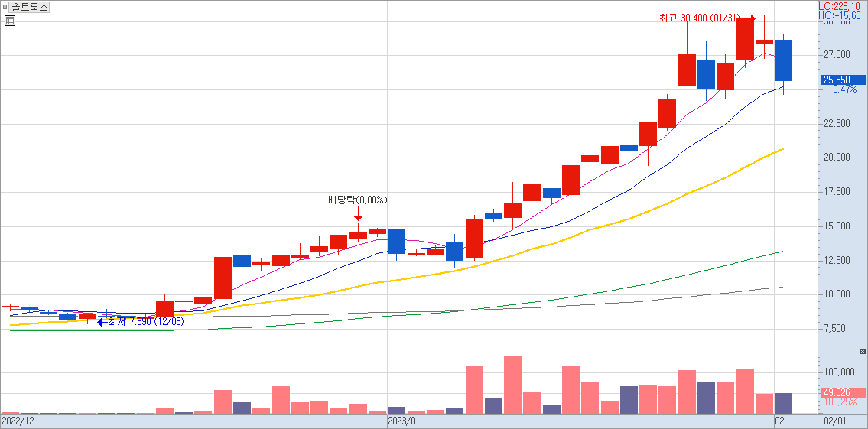Click the red ex-dividend arrow marker
The width and height of the screenshot is (868, 429).
point(358,213)
